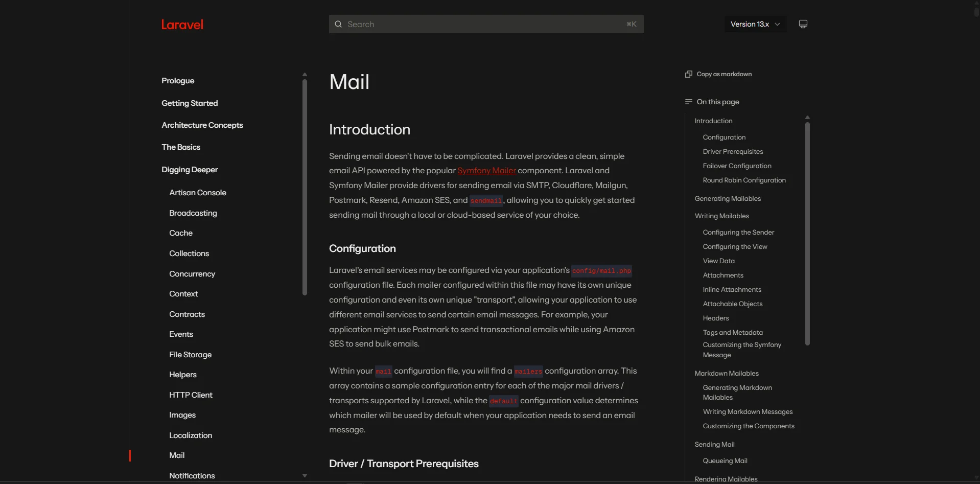Click the Mail page heading
Image resolution: width=980 pixels, height=484 pixels.
point(349,82)
